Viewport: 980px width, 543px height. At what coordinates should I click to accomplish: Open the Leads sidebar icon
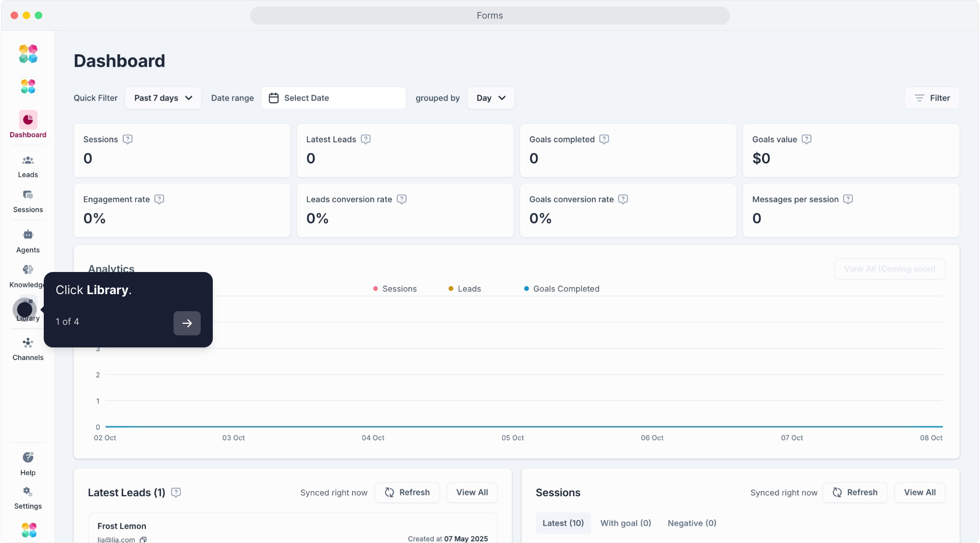point(28,161)
